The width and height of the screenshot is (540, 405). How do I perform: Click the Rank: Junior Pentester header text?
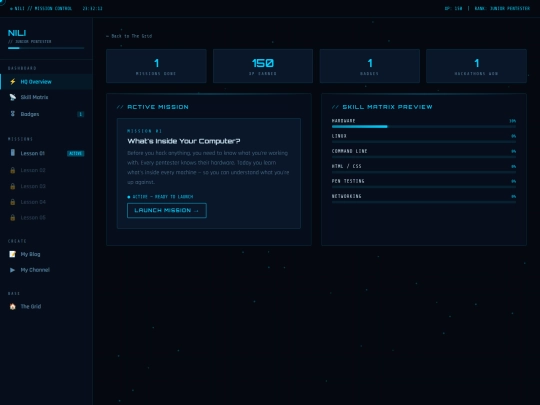[502, 8]
